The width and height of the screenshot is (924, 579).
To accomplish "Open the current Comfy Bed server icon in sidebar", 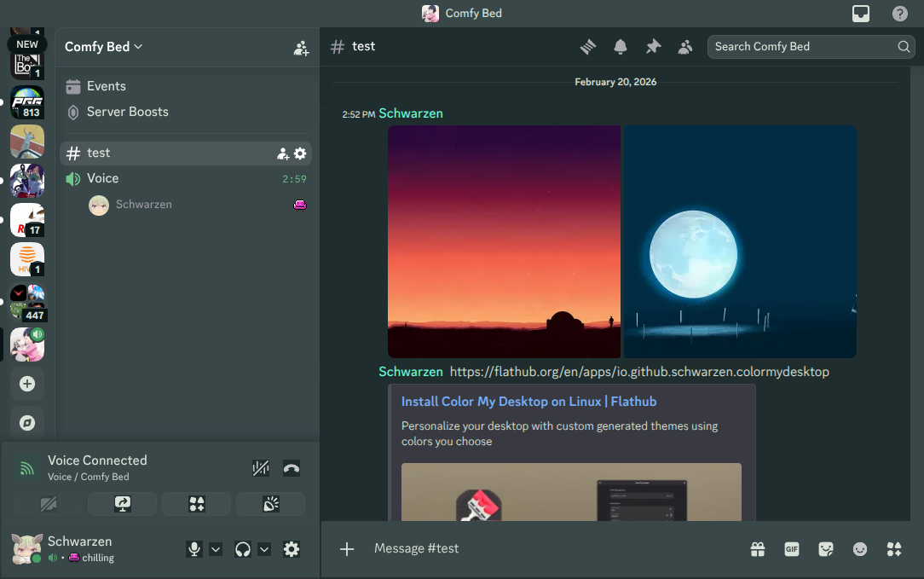I will click(27, 345).
